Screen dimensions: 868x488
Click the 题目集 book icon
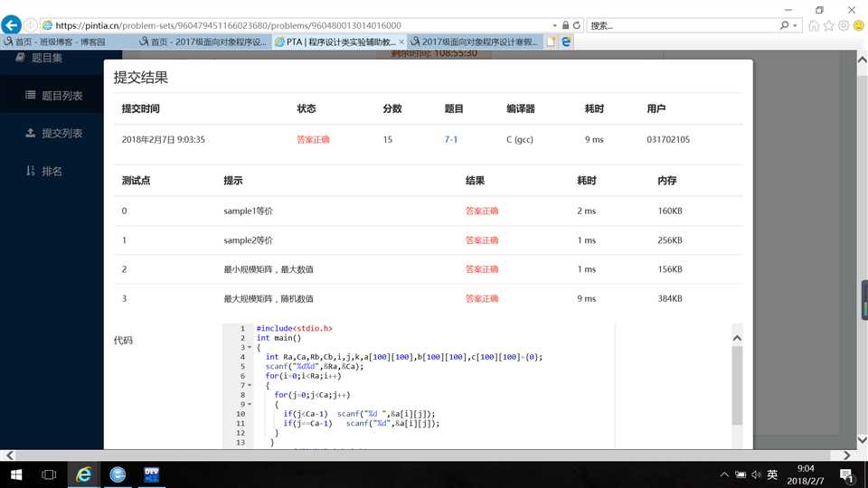pyautogui.click(x=21, y=58)
